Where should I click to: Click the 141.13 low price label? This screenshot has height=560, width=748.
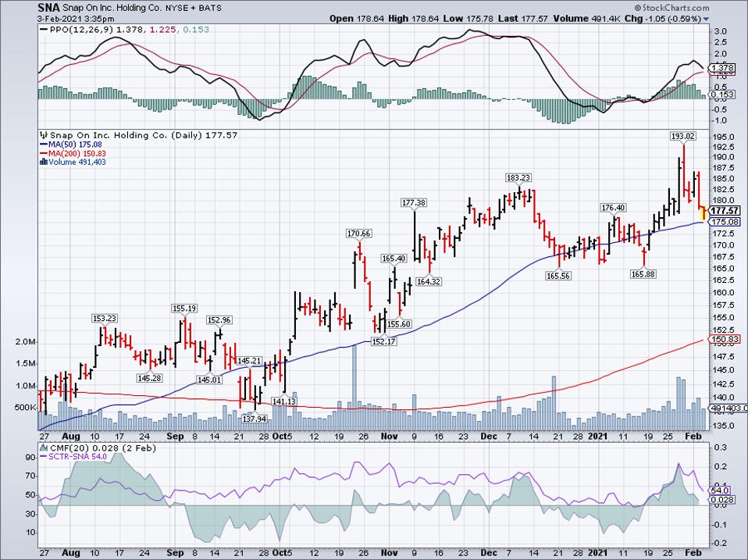[284, 402]
